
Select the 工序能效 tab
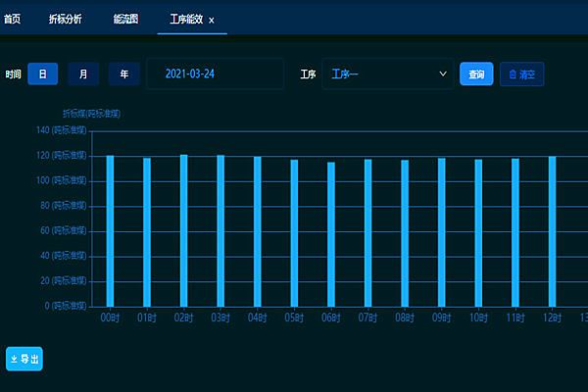(x=186, y=19)
